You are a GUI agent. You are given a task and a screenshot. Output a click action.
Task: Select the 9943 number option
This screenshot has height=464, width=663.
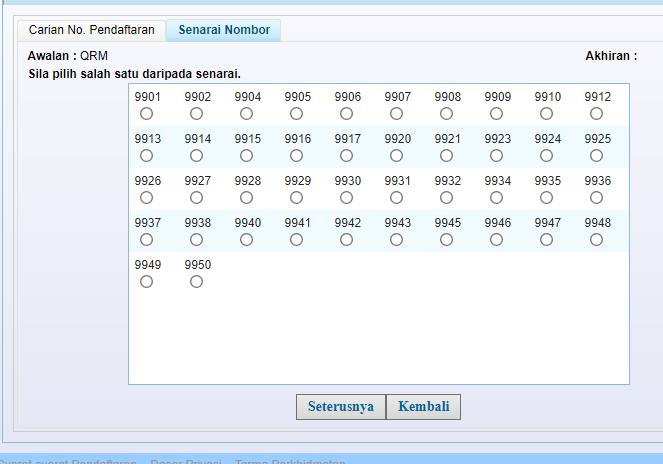tap(397, 240)
